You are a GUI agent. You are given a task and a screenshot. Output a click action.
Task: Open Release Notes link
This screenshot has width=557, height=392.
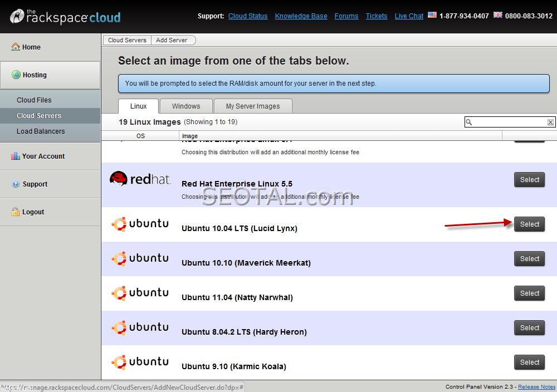tap(536, 386)
